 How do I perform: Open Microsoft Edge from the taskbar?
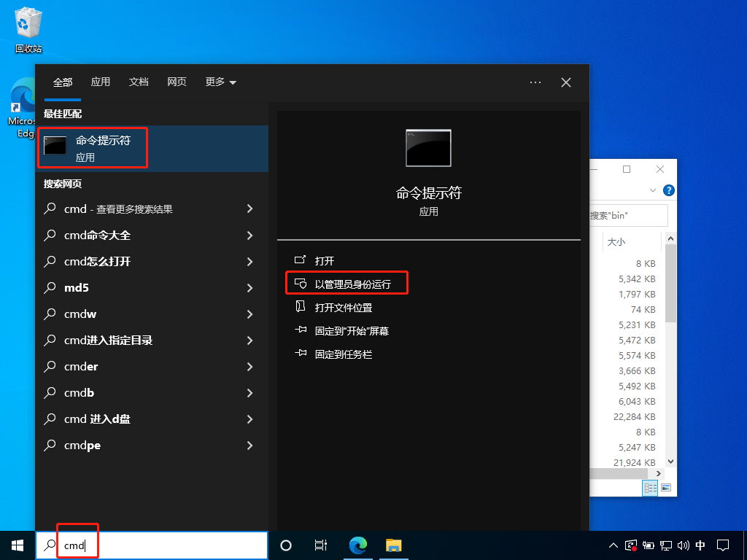click(357, 545)
